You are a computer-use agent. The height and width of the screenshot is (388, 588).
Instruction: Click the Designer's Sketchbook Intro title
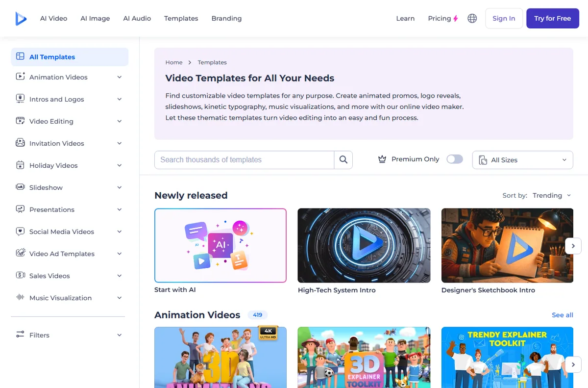click(x=488, y=290)
